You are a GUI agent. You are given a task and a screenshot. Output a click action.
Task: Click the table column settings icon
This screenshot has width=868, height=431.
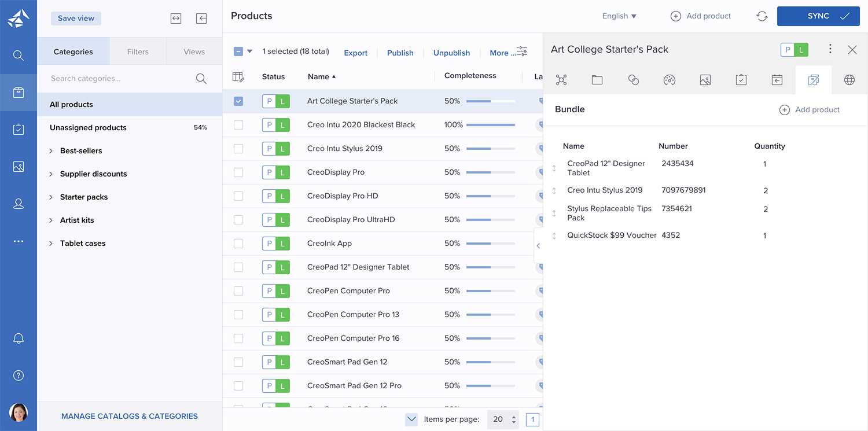point(238,76)
